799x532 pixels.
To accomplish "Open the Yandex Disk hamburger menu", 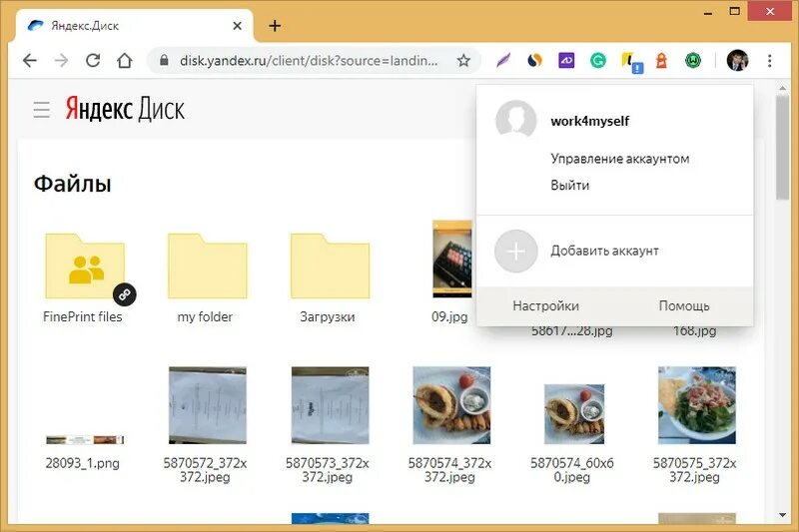I will (x=42, y=110).
